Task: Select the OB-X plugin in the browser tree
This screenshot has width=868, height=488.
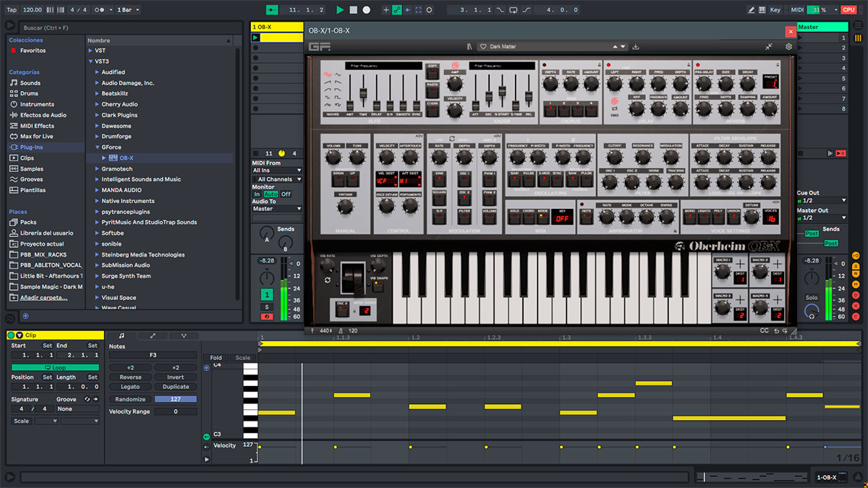Action: pyautogui.click(x=127, y=158)
